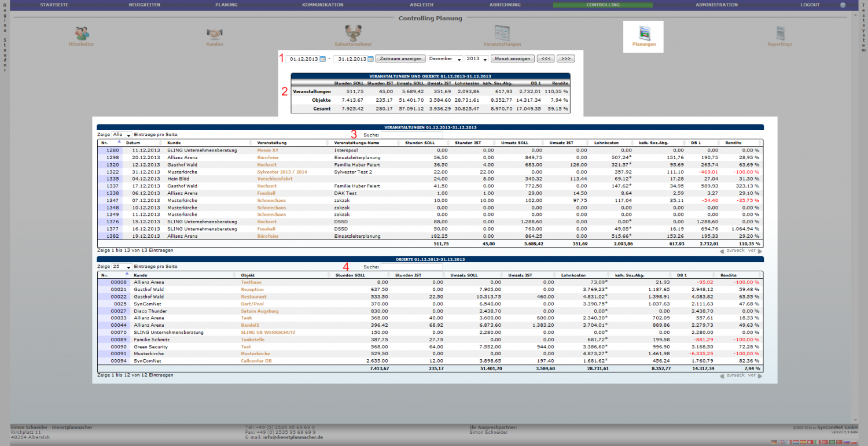
Task: Go to previous month with '<<<' button
Action: coord(546,59)
